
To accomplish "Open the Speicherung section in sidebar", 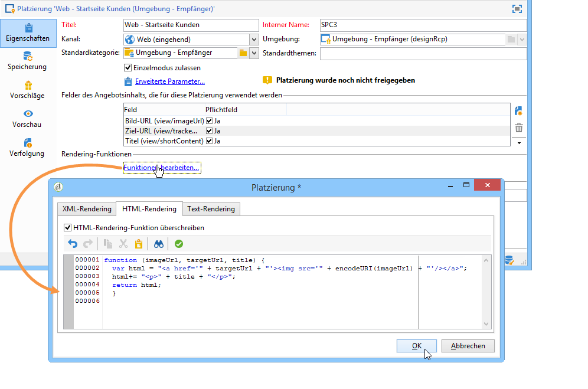I will point(27,61).
